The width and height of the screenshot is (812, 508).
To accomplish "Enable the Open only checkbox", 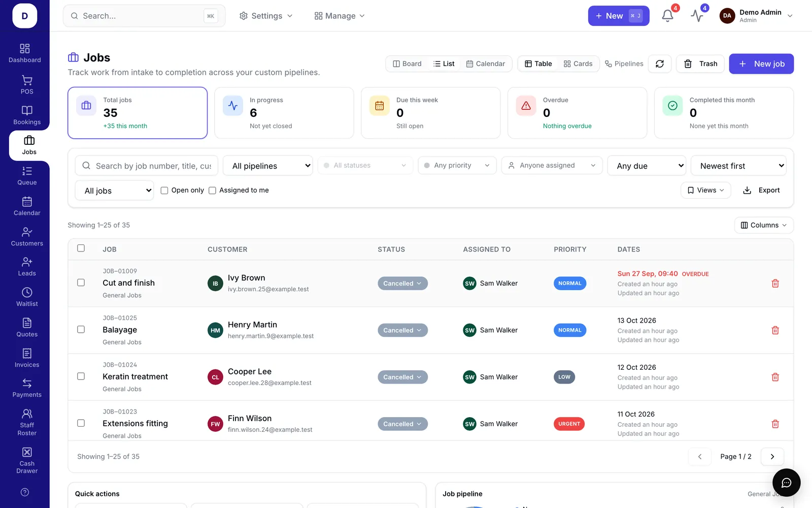I will click(x=164, y=190).
